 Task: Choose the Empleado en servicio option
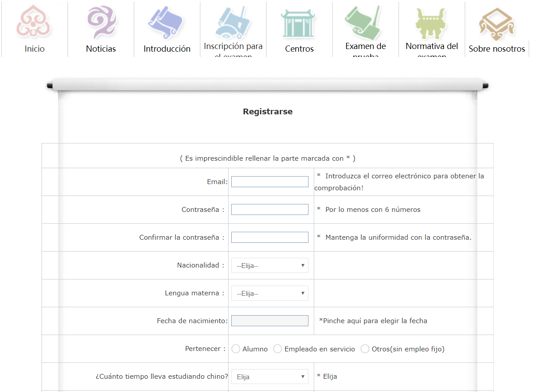pyautogui.click(x=278, y=349)
